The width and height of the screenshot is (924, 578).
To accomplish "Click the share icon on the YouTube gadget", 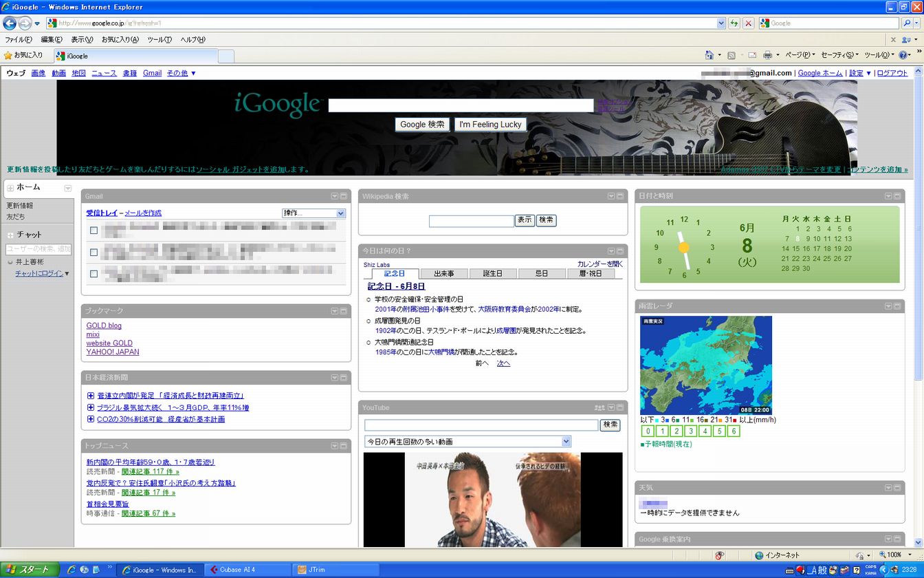I will [x=599, y=407].
